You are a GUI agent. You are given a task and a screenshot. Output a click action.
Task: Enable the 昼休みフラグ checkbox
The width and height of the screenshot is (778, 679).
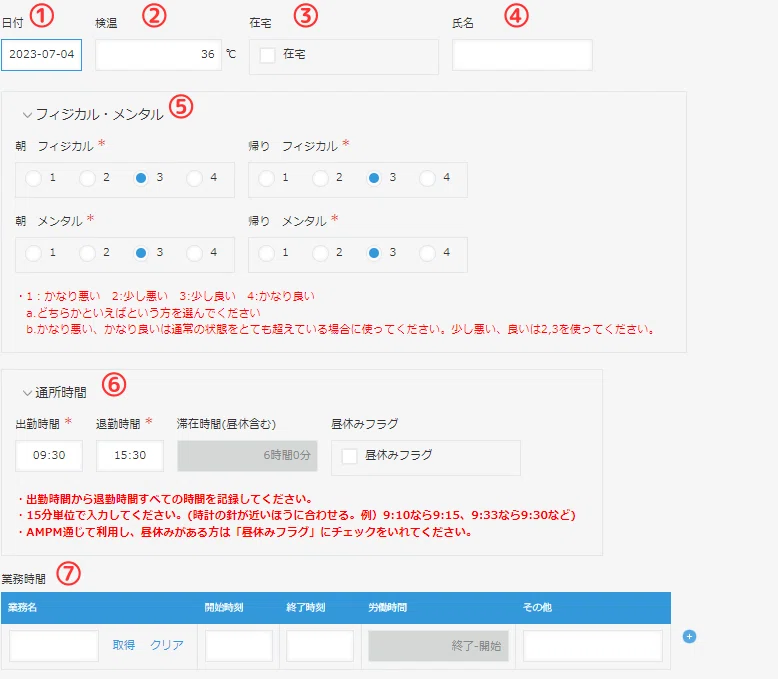pyautogui.click(x=349, y=456)
